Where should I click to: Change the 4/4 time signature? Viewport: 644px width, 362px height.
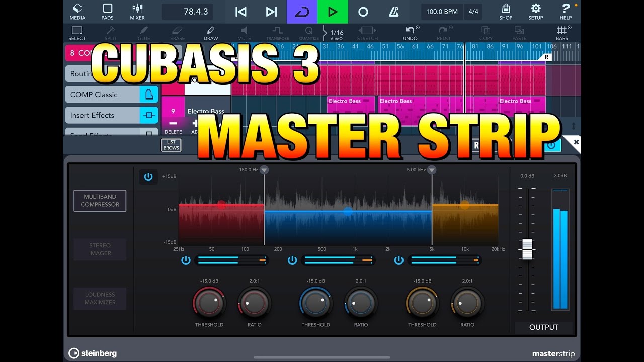(473, 12)
